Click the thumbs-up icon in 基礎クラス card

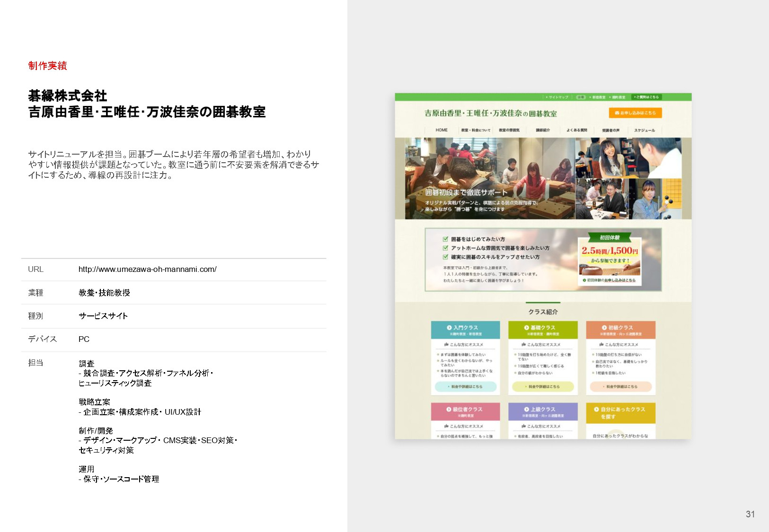click(523, 344)
